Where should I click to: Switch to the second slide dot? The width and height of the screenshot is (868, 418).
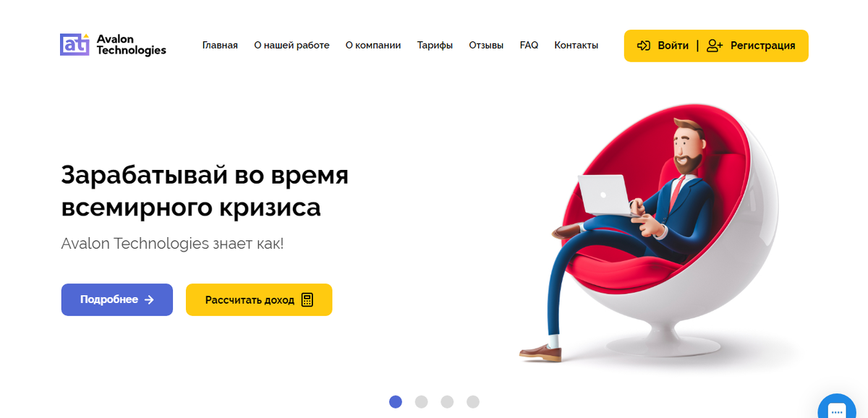pyautogui.click(x=421, y=401)
